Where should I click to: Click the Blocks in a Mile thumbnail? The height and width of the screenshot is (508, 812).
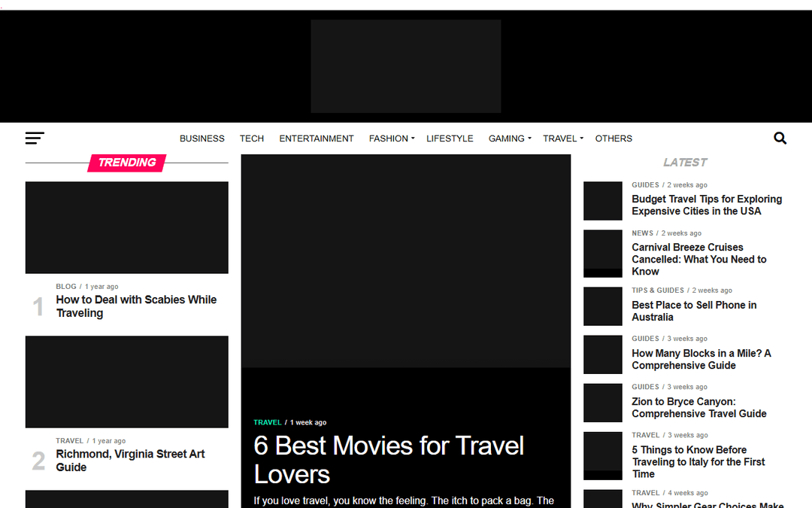tap(603, 354)
